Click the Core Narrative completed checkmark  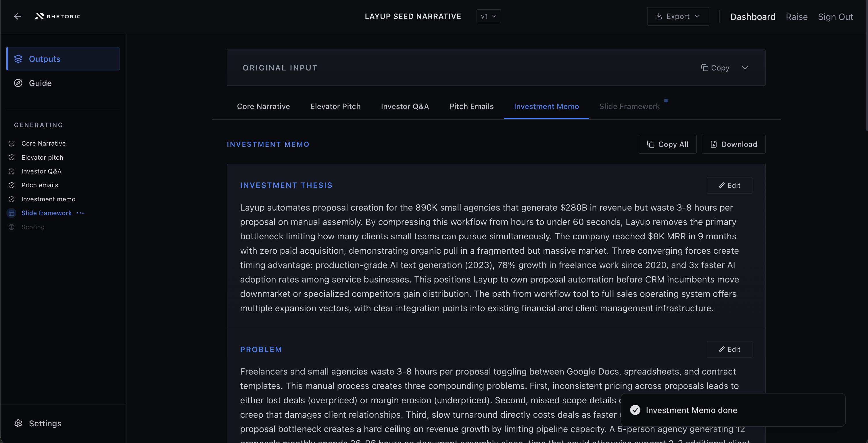point(11,144)
